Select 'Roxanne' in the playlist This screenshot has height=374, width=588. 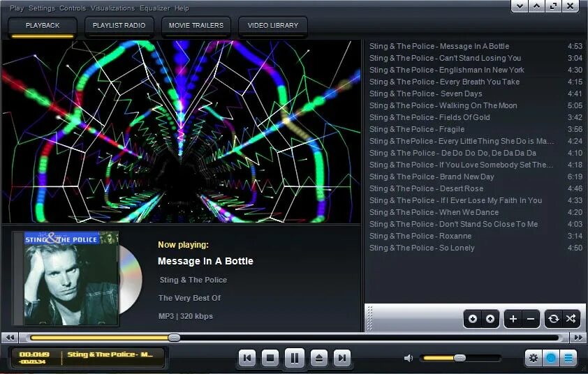click(476, 236)
